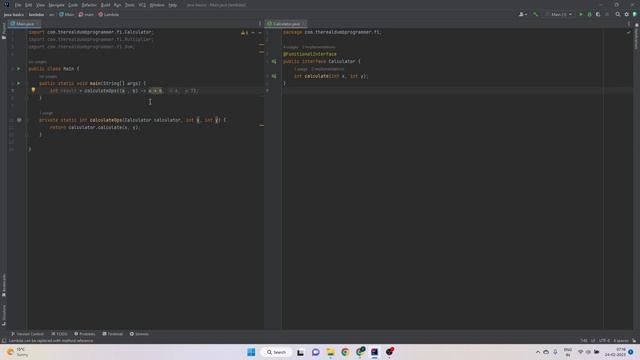The height and width of the screenshot is (360, 640).
Task: Click the line separator status widget
Action: [593, 340]
